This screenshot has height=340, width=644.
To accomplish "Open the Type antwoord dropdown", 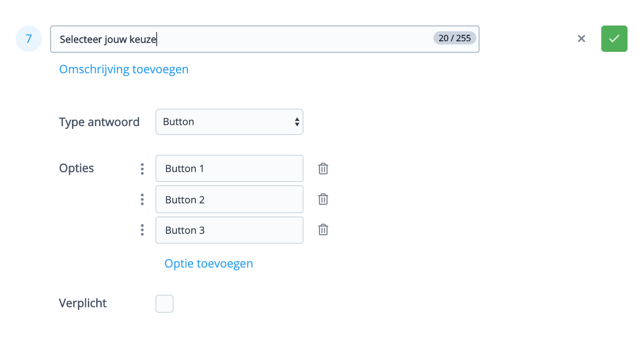I will [x=229, y=122].
